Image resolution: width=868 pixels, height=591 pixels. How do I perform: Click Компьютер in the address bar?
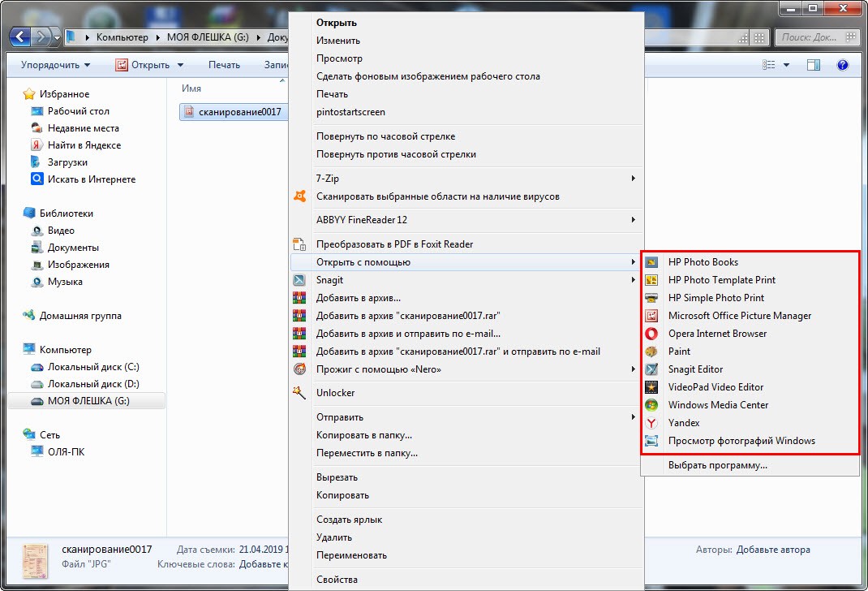(x=122, y=37)
